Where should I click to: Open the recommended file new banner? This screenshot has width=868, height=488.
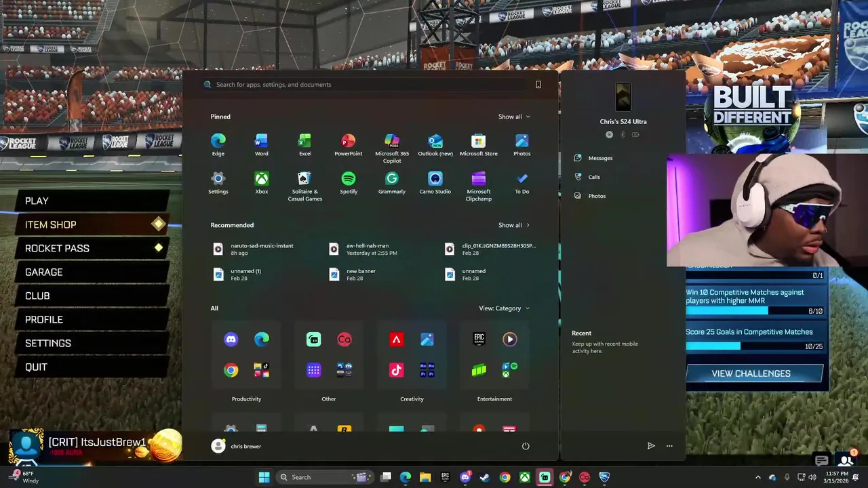[x=353, y=274]
